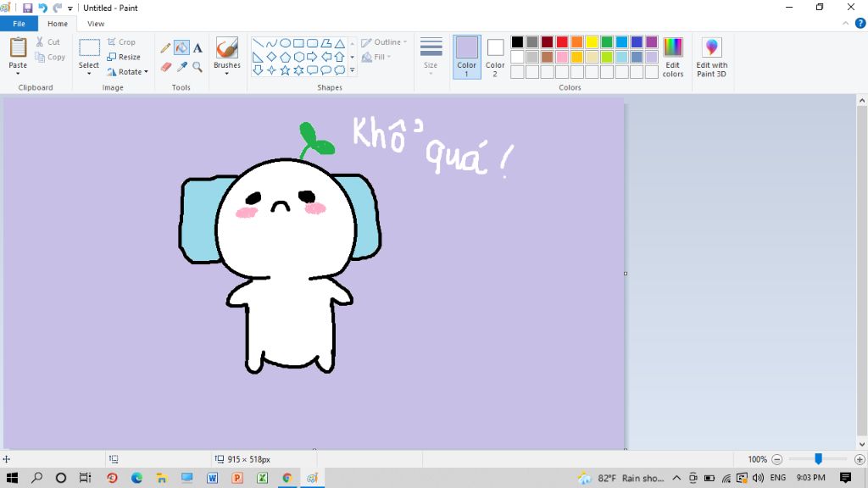This screenshot has height=488, width=868.
Task: Choose the Line shape
Action: (x=258, y=43)
